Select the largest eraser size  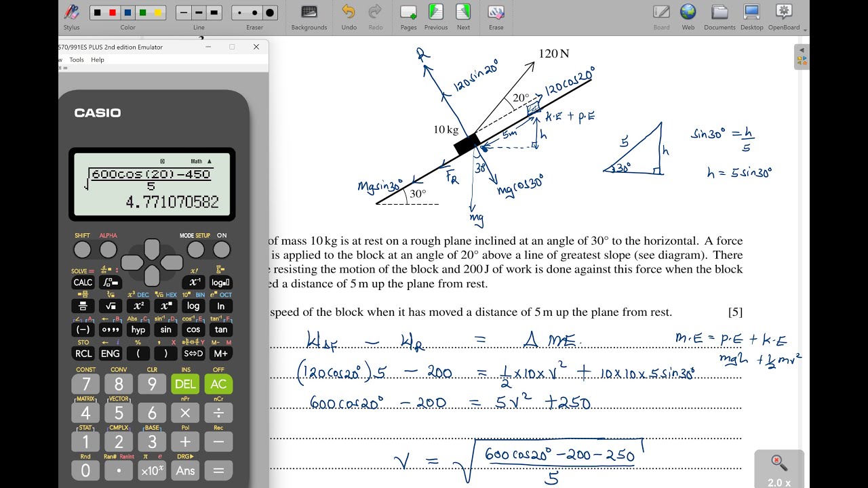(x=270, y=13)
